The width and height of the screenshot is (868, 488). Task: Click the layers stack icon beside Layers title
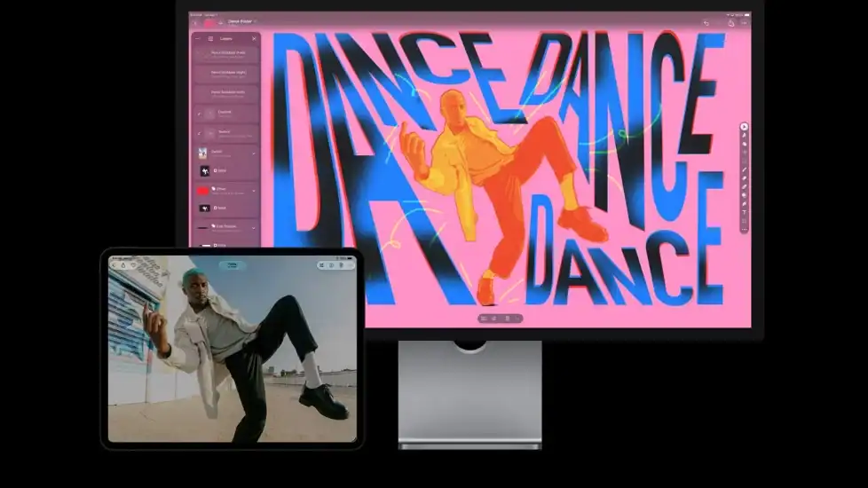click(210, 39)
